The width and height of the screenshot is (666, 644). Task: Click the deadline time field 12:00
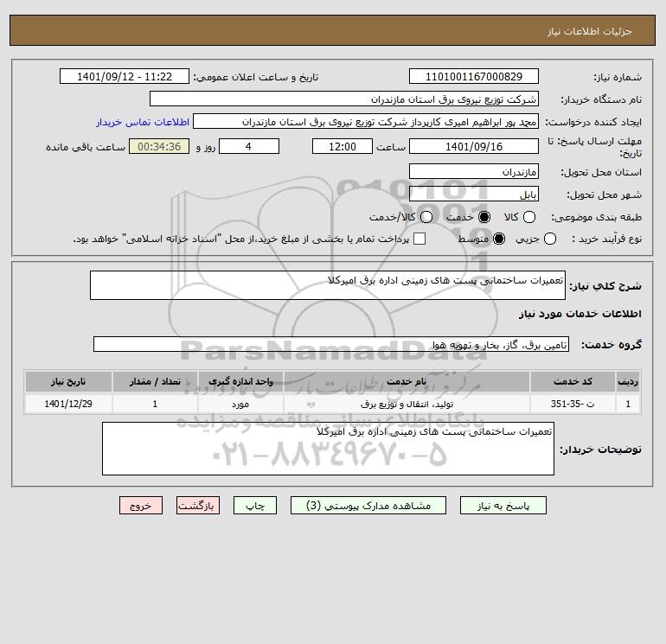343,146
